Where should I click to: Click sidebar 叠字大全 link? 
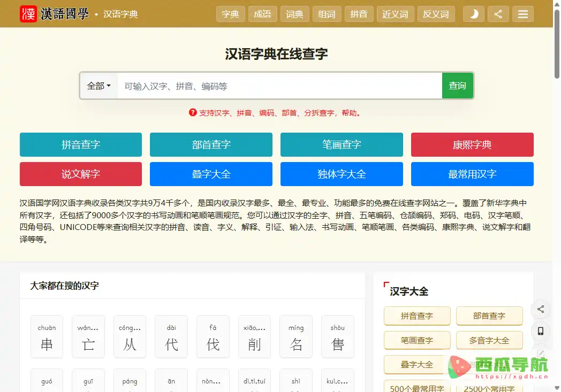point(417,365)
